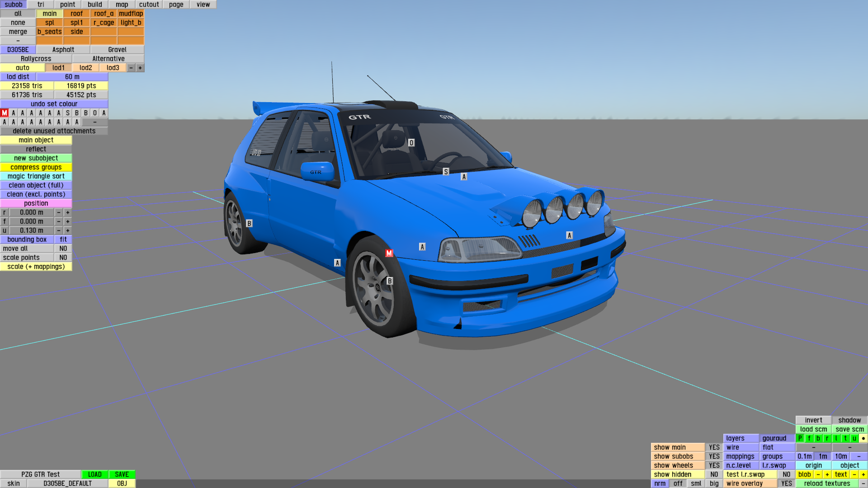This screenshot has width=868, height=488.
Task: Decrease text size with minus
Action: pyautogui.click(x=854, y=474)
